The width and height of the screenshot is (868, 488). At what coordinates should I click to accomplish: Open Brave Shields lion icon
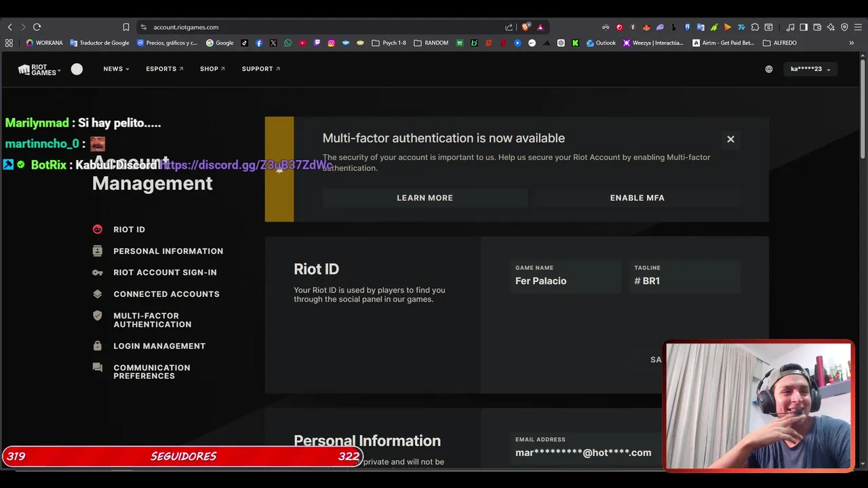[x=526, y=27]
